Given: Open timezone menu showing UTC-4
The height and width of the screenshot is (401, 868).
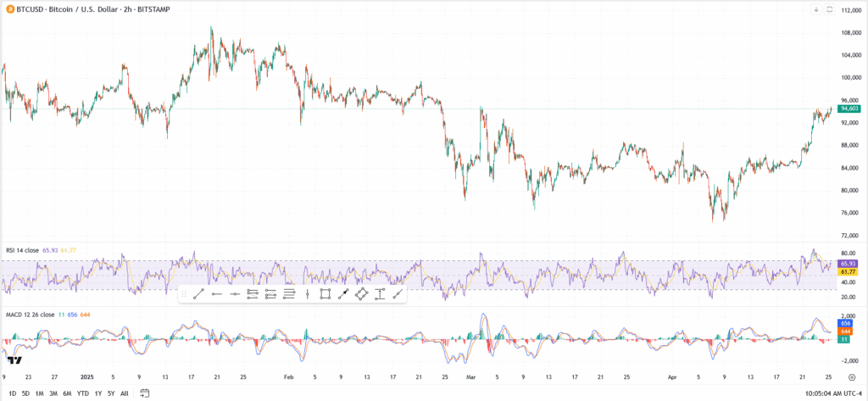Looking at the screenshot, I should tap(834, 393).
